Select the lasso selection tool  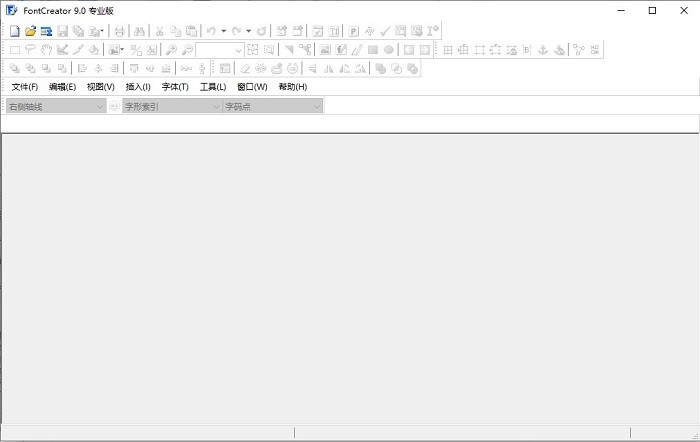click(x=30, y=50)
